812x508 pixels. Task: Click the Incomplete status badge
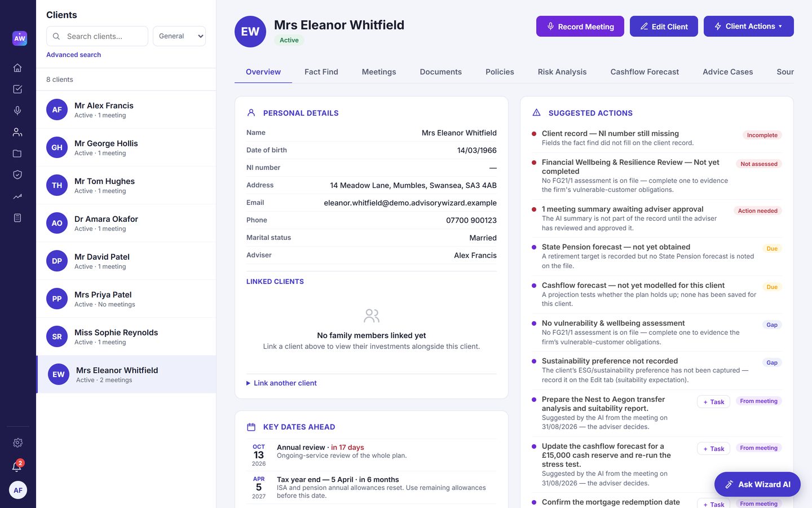[762, 135]
